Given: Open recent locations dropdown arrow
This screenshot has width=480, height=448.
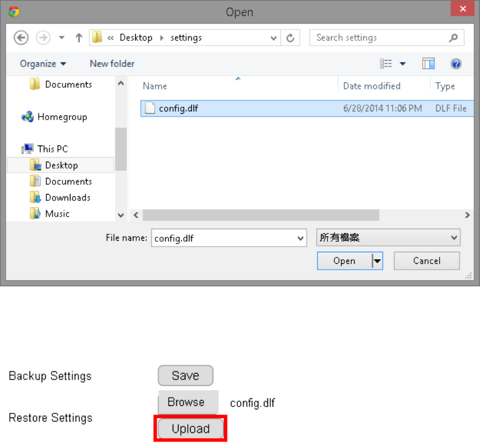Looking at the screenshot, I should (62, 38).
